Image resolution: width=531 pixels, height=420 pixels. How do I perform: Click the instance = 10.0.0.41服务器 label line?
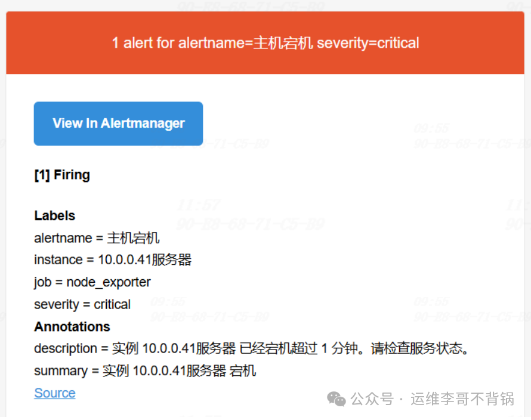[x=113, y=260]
